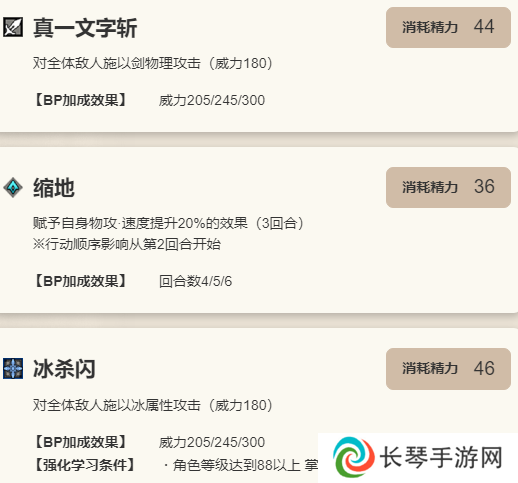Image resolution: width=518 pixels, height=483 pixels.
Task: Click the cyan diamond icon beside 缩地
Action: 13,188
